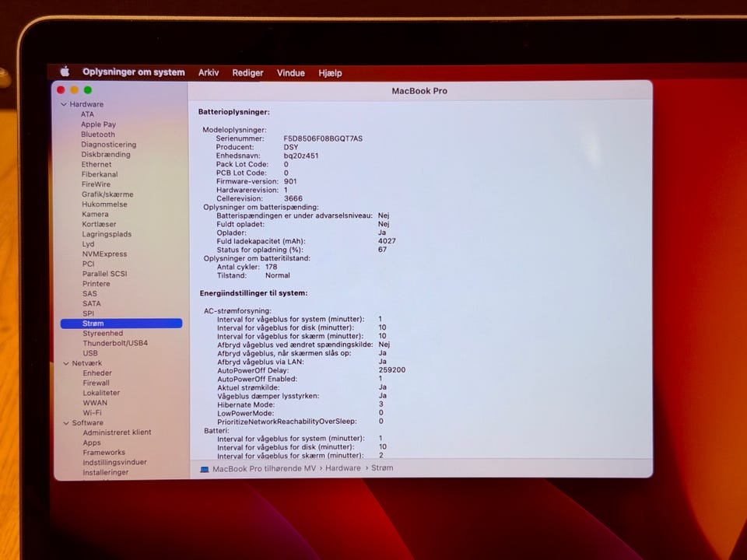Open the Rediger menu

click(x=247, y=73)
